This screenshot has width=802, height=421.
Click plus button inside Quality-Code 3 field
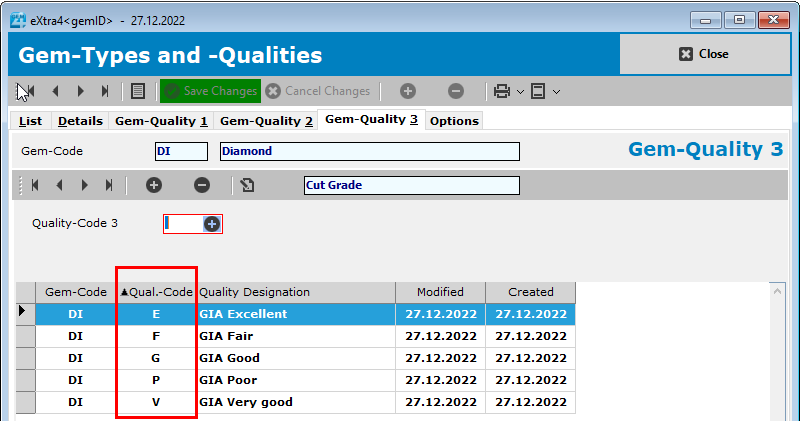coord(212,224)
